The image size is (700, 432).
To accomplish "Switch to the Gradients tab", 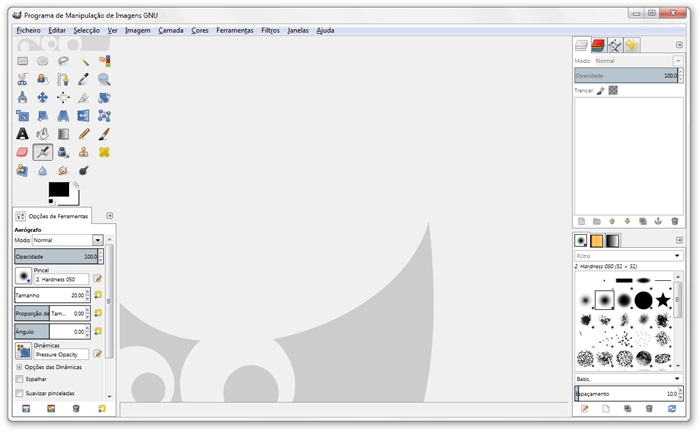I will 612,241.
